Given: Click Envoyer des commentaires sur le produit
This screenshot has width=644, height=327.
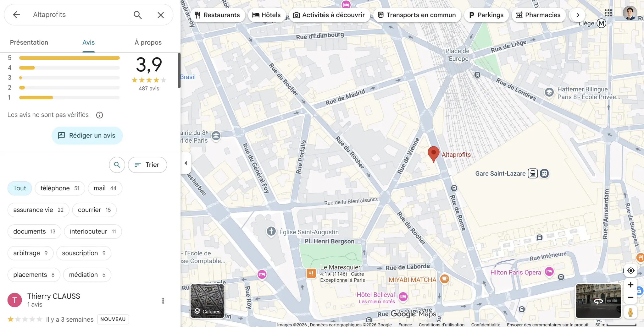Looking at the screenshot, I should tap(547, 324).
